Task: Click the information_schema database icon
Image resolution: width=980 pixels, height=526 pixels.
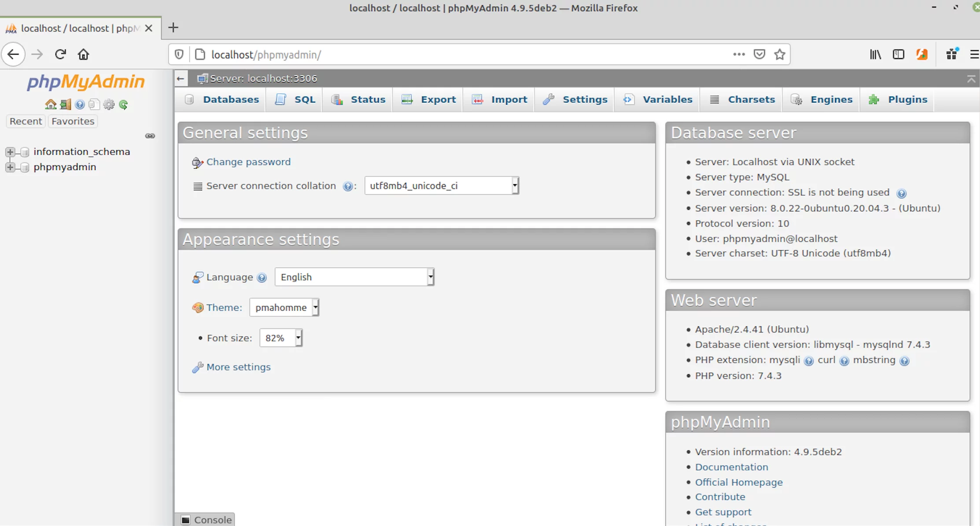Action: [x=25, y=152]
